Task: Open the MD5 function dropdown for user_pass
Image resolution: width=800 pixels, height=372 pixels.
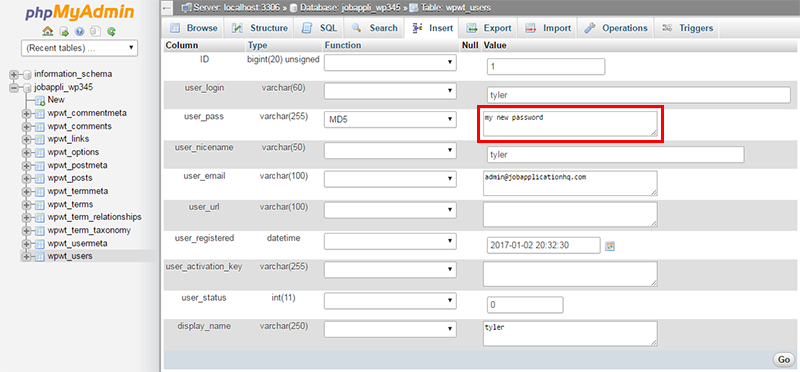Action: (x=390, y=119)
